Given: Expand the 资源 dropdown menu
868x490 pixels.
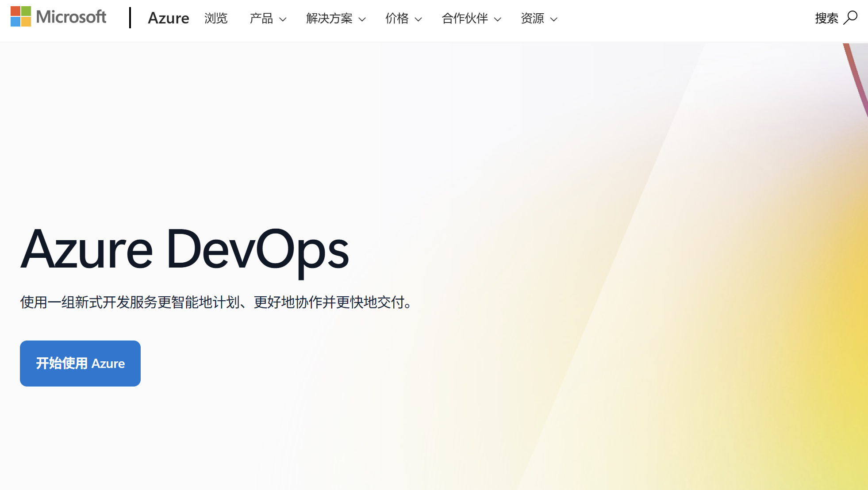Looking at the screenshot, I should tap(539, 18).
